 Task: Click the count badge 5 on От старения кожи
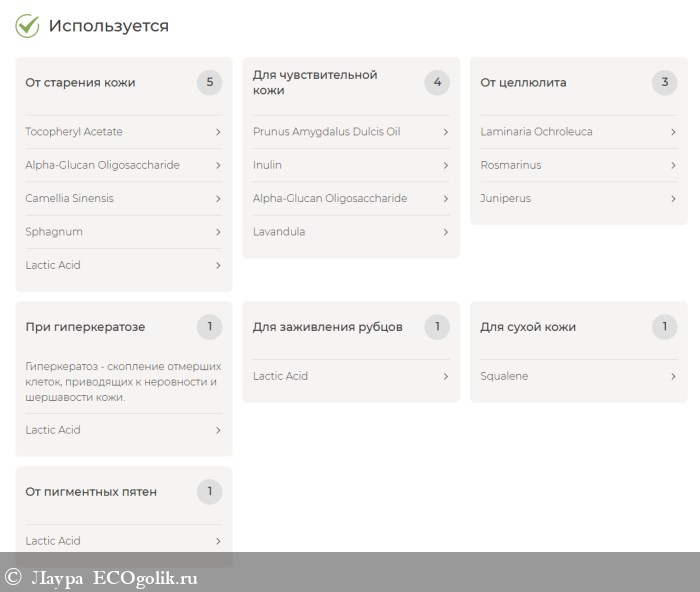click(x=209, y=83)
